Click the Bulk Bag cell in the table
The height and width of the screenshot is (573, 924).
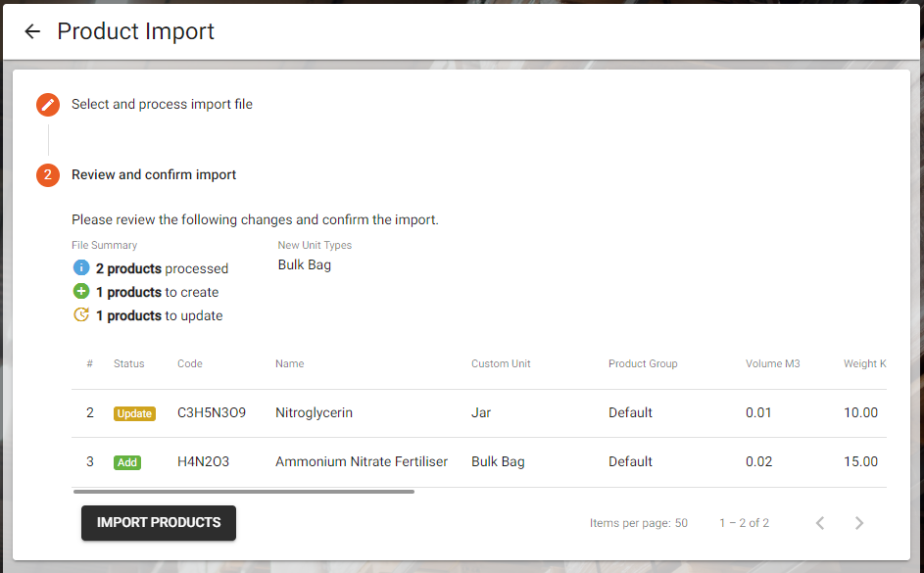(498, 461)
